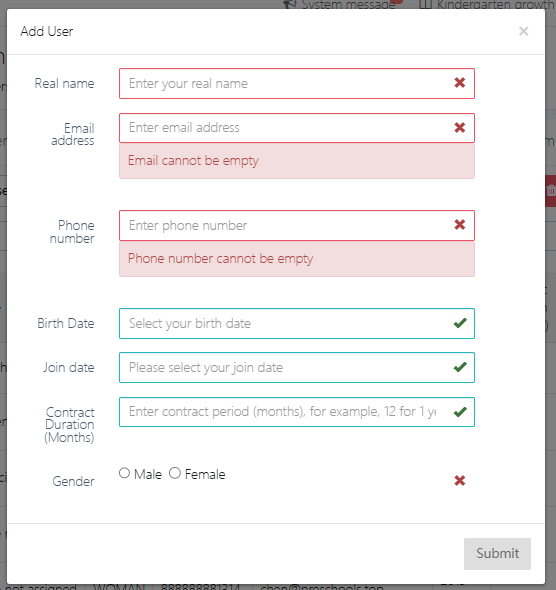This screenshot has width=556, height=590.
Task: Click the red X icon beside Gender options
Action: coord(459,481)
